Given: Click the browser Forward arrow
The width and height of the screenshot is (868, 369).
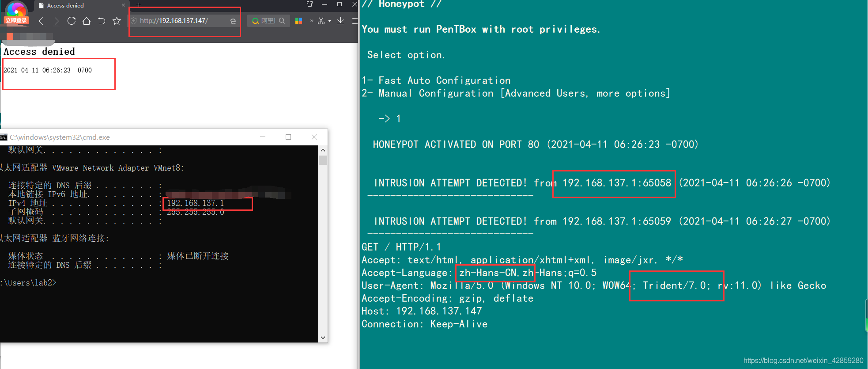Looking at the screenshot, I should tap(56, 21).
